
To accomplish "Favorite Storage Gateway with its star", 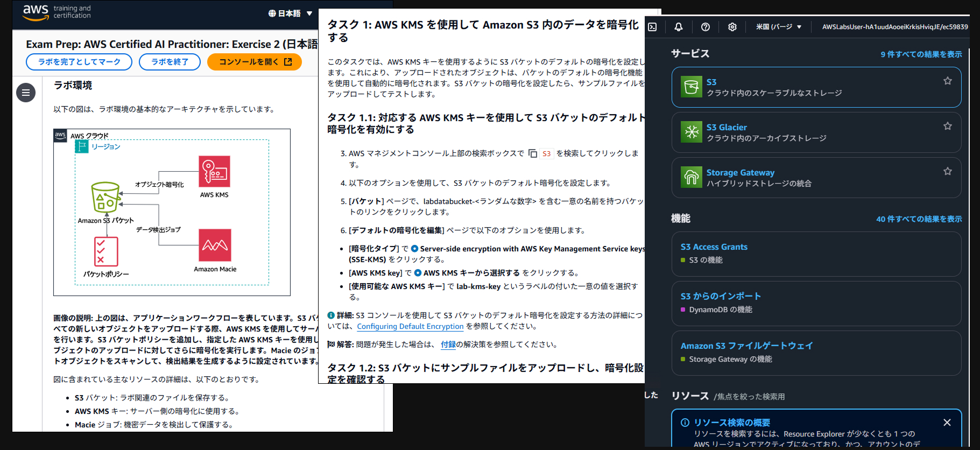I will pos(948,171).
